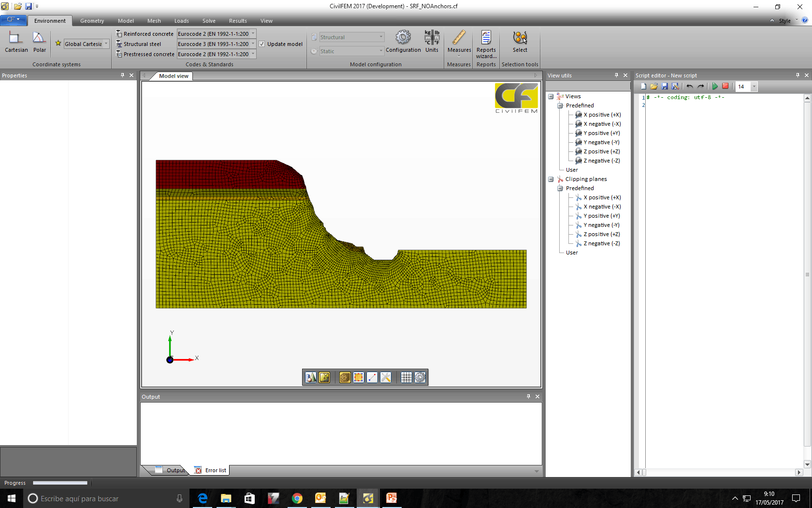Launch the Reports wizard
Viewport: 812px width, 508px height.
point(486,38)
